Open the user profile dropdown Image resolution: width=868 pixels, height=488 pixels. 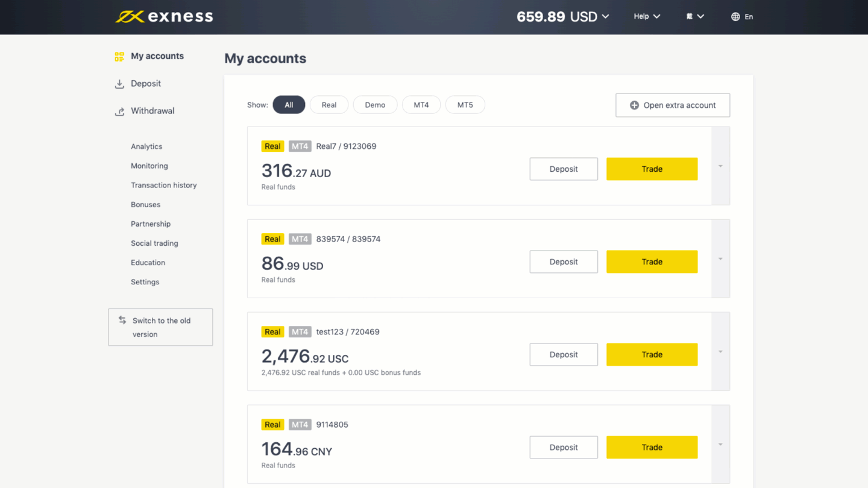[x=695, y=16]
